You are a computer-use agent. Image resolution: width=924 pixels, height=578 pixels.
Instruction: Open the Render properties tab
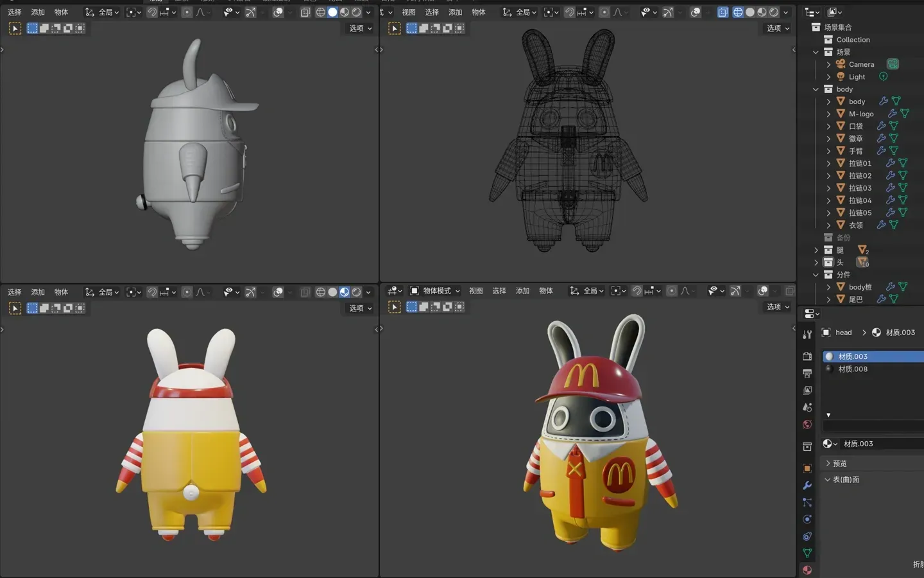pos(807,356)
